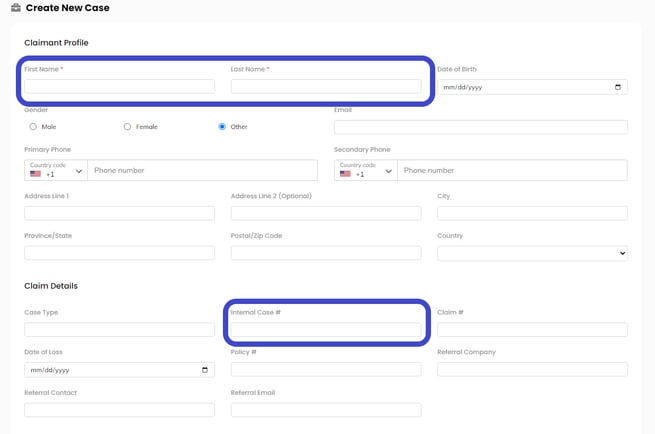Click the Primary Phone label text
655x434 pixels.
click(x=48, y=150)
